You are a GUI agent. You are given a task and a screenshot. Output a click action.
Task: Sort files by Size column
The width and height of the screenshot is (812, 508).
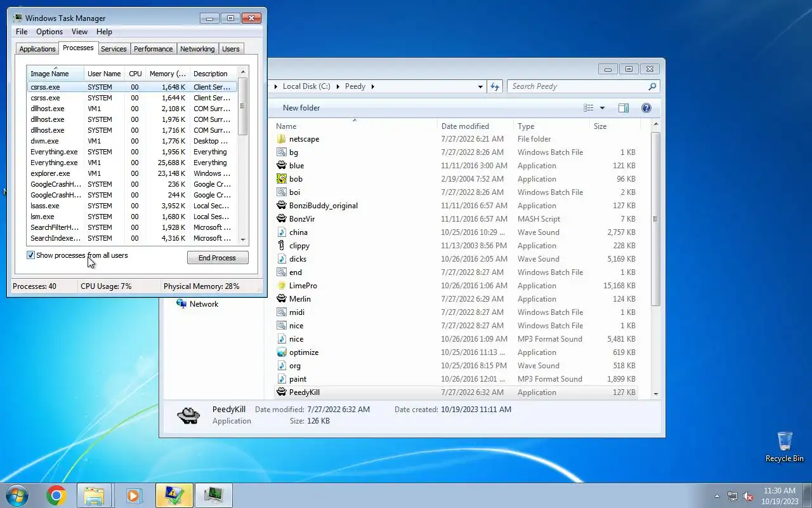[614, 126]
